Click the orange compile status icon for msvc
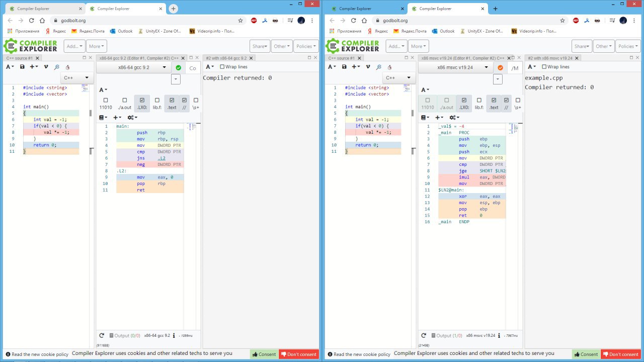 coord(501,68)
